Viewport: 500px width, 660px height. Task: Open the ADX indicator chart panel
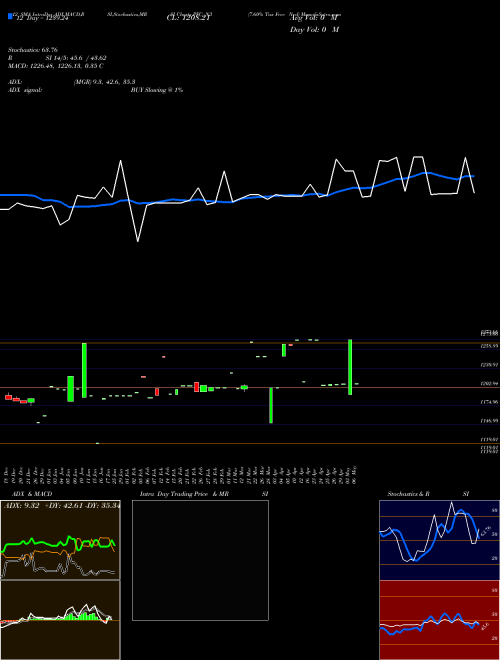pos(60,540)
